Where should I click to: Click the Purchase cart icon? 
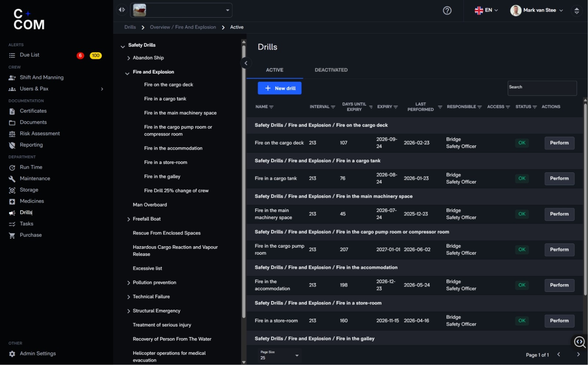click(x=12, y=235)
